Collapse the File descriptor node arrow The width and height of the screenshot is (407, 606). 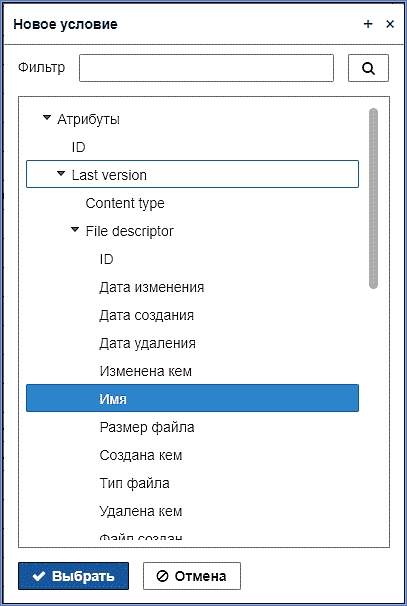(x=75, y=230)
